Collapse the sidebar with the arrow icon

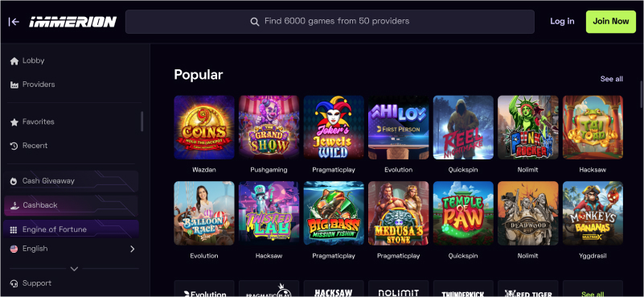(14, 22)
